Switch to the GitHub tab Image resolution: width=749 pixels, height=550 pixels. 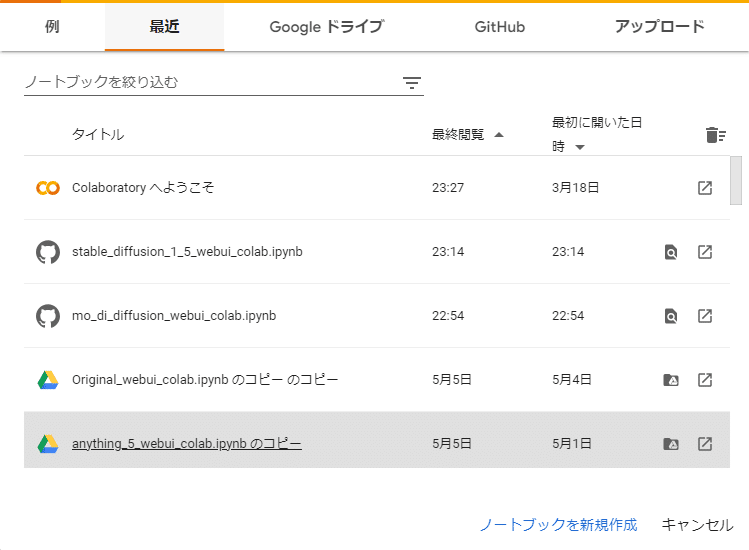(500, 27)
